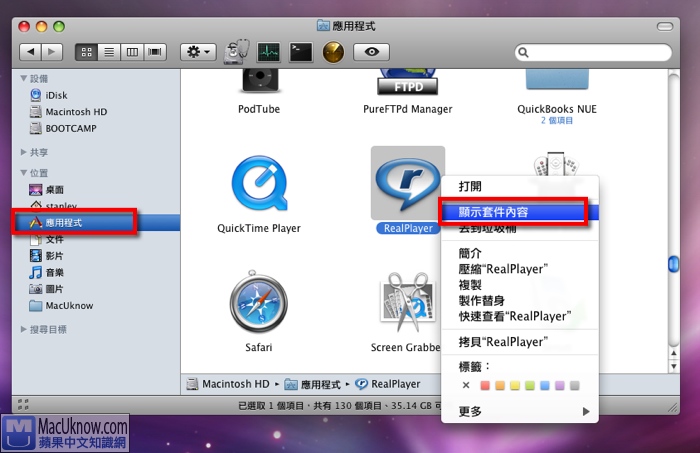Click 應用程式 in the path bar
The height and width of the screenshot is (453, 700).
point(313,384)
